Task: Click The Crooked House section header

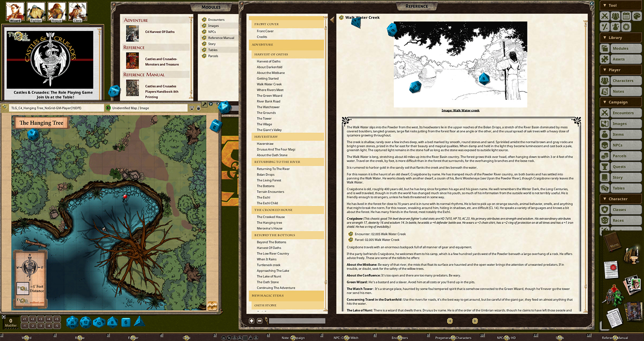Action: 287,210
